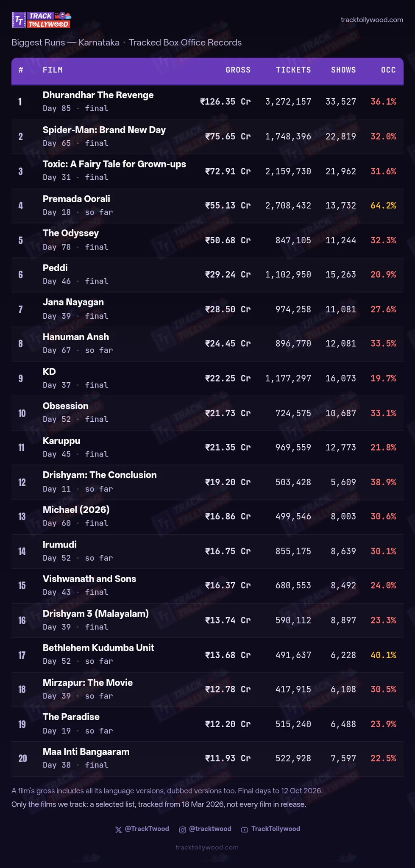Select the Dhurandhar The Revenge row
415x868 pixels.
point(207,102)
